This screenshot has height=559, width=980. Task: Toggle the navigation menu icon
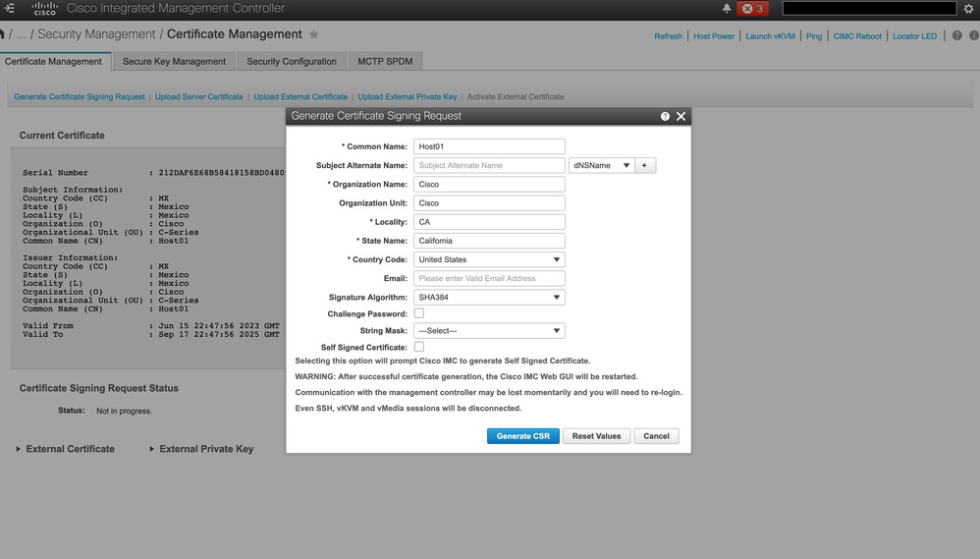point(9,8)
